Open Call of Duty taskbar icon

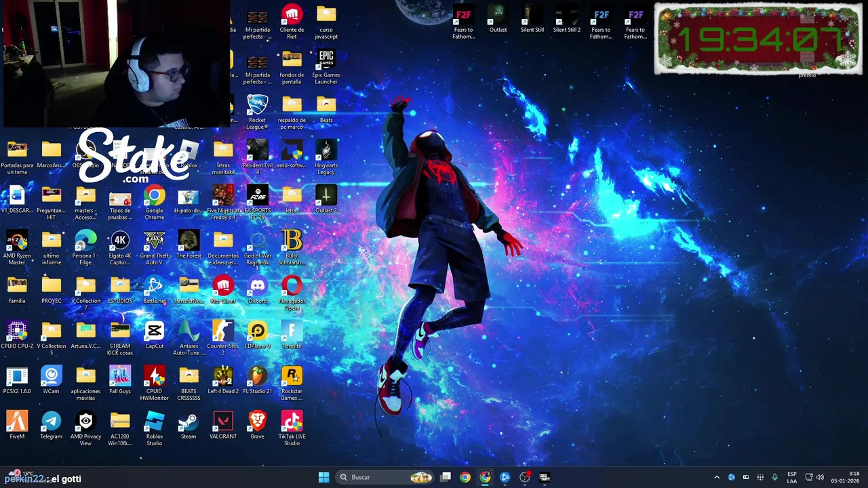[545, 477]
